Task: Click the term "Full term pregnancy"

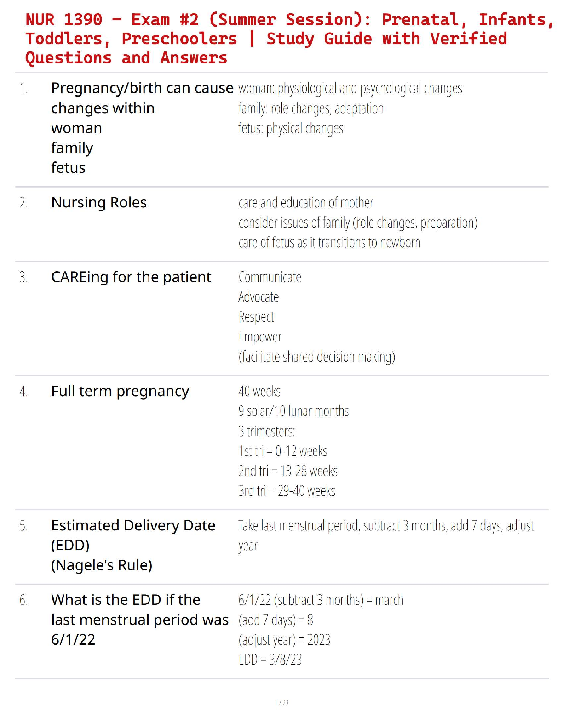Action: [120, 392]
